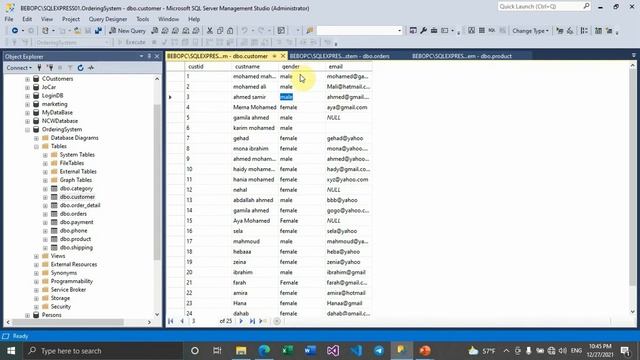Image resolution: width=640 pixels, height=360 pixels.
Task: Show the Diagram pane icon
Action: point(471,31)
